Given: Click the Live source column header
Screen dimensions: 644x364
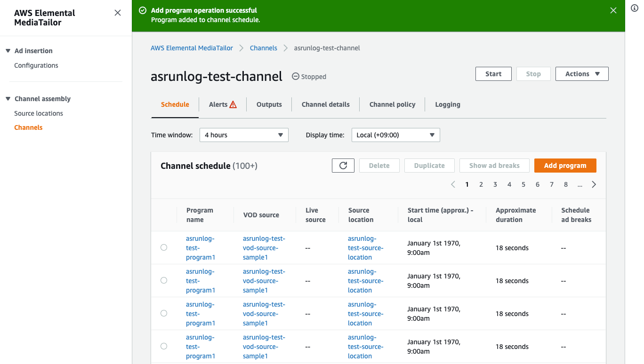Looking at the screenshot, I should 315,215.
